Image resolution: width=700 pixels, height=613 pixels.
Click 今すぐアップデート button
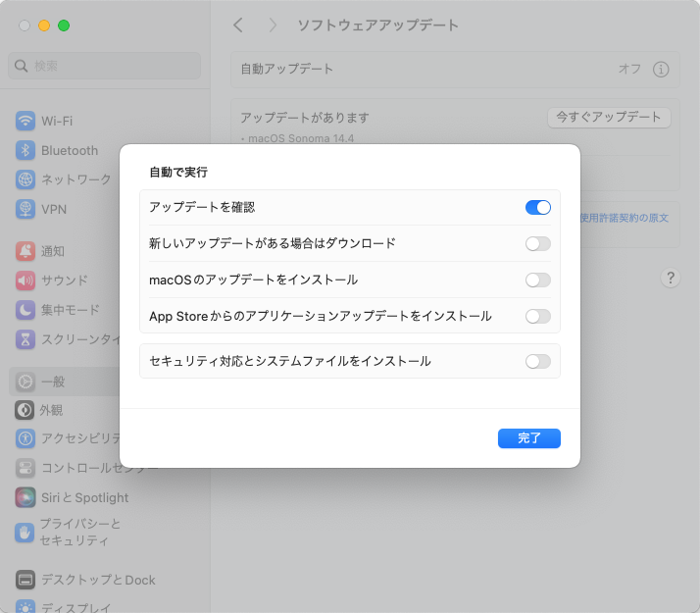609,118
